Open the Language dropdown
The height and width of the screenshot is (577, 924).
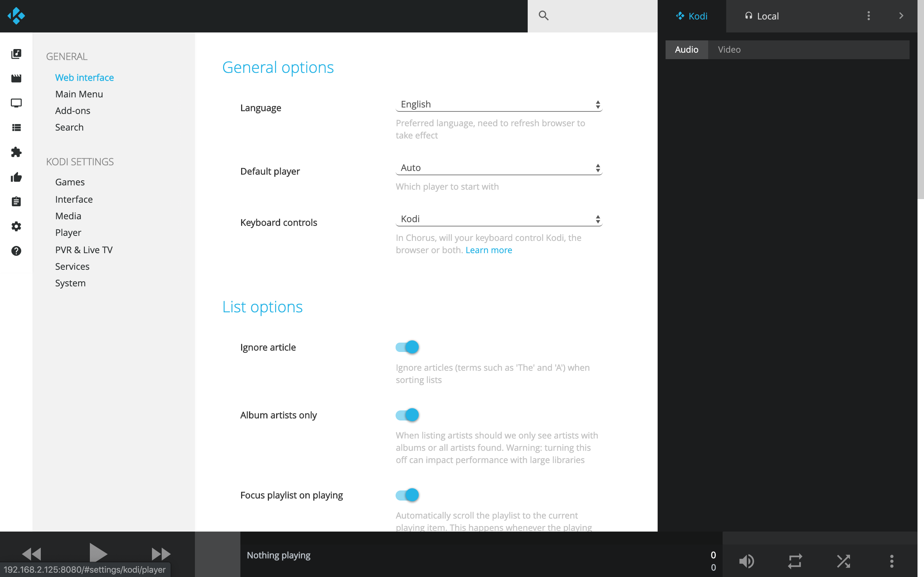(x=499, y=104)
